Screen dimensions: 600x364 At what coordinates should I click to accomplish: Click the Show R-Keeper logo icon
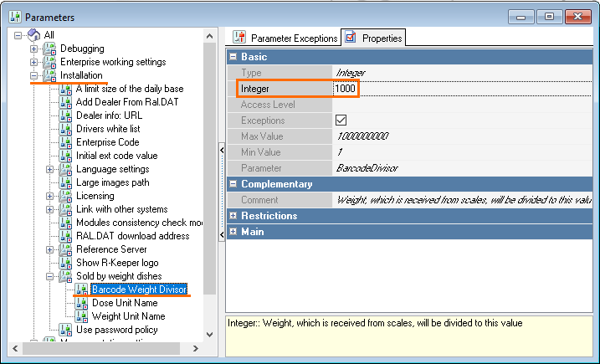click(x=66, y=263)
